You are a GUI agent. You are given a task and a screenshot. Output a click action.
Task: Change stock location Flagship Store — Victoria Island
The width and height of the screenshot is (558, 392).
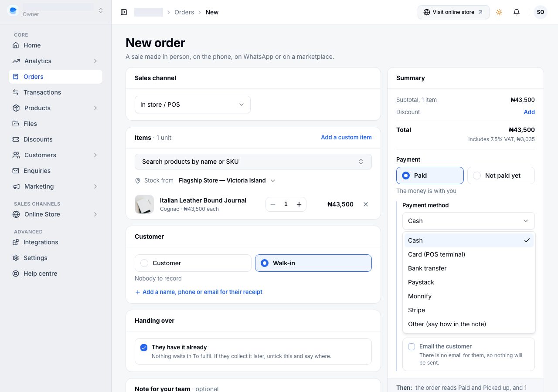click(x=227, y=180)
